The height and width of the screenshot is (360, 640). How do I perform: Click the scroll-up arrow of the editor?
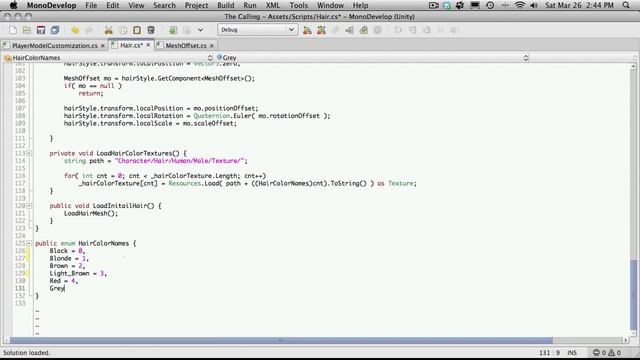point(633,66)
